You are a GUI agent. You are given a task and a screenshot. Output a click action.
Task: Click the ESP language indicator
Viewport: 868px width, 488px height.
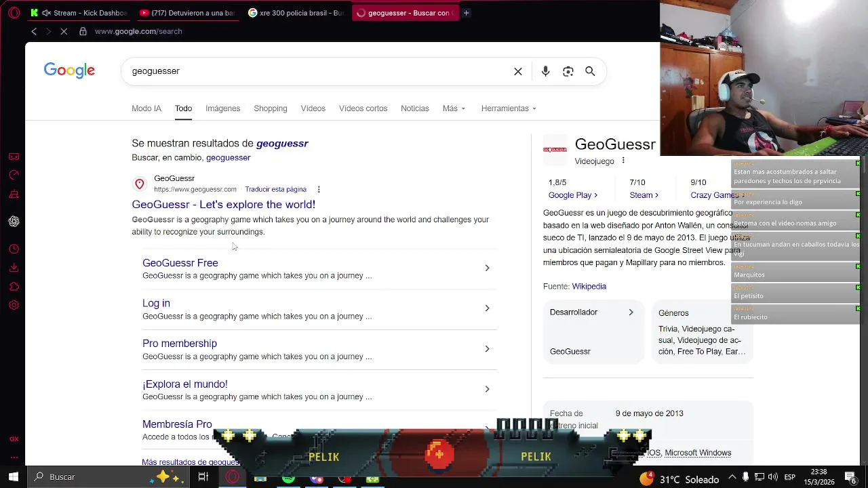click(x=790, y=476)
